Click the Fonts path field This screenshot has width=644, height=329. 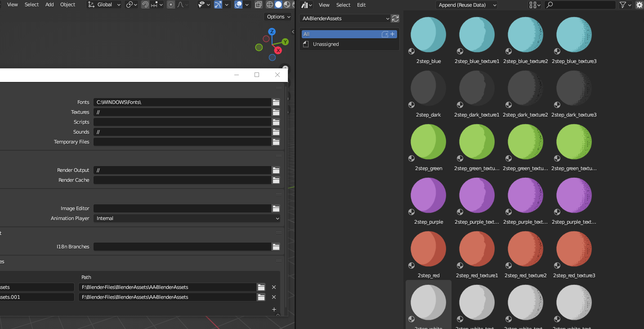click(182, 102)
